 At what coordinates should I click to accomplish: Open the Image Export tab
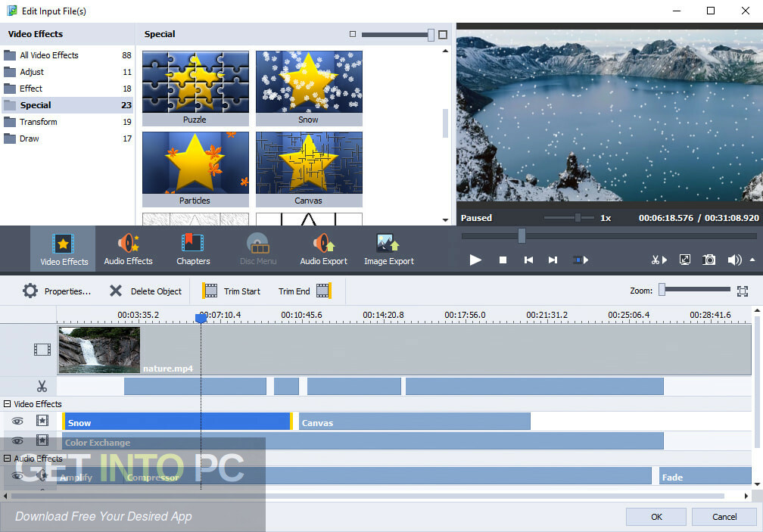click(389, 249)
